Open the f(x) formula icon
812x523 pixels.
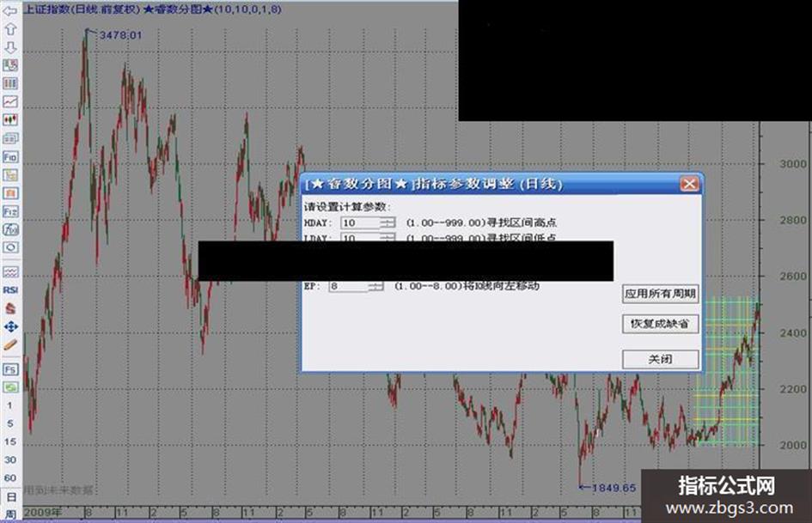9,229
